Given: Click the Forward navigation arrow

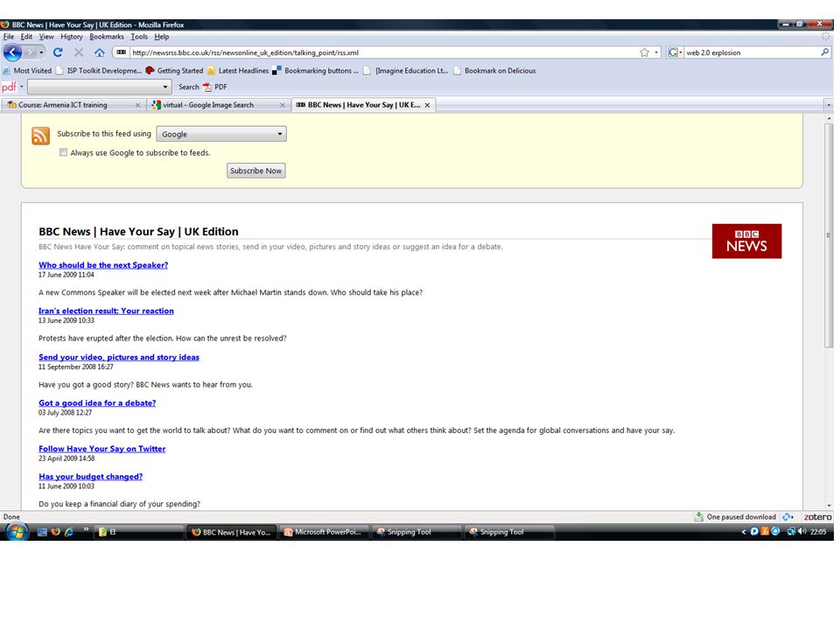Looking at the screenshot, I should click(x=30, y=52).
